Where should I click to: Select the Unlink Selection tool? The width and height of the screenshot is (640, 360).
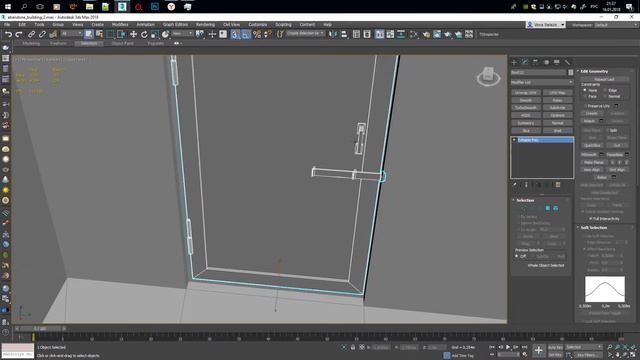tap(42, 35)
